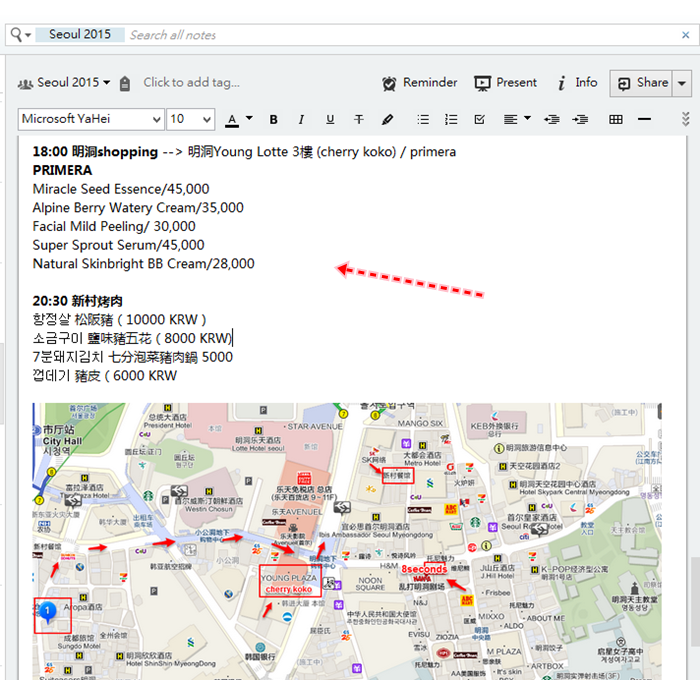
Task: Click the note lock/permissions icon
Action: tap(125, 83)
